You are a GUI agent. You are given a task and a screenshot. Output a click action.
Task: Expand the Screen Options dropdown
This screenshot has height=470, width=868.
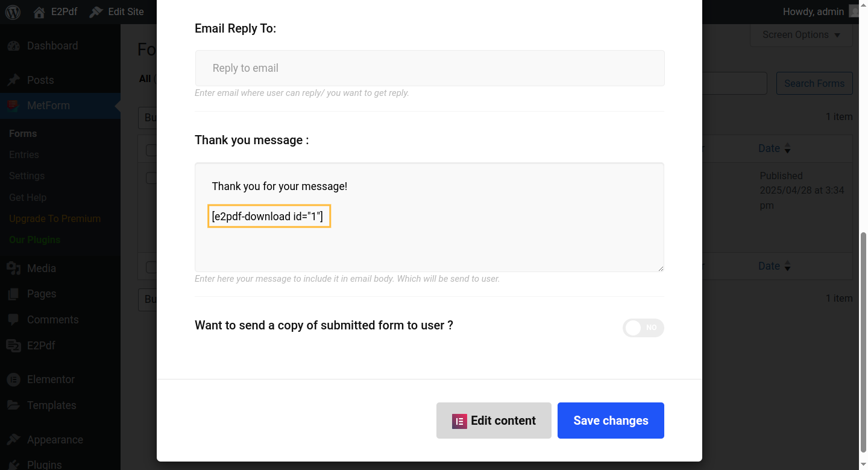coord(801,35)
